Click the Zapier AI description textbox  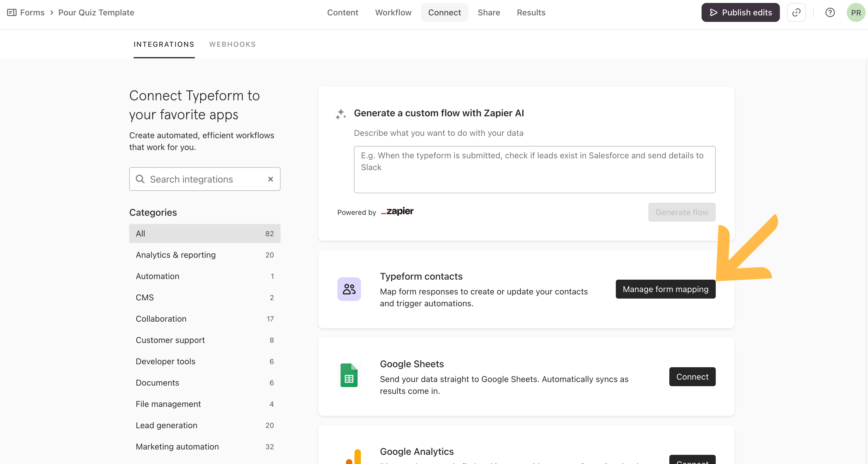click(535, 169)
